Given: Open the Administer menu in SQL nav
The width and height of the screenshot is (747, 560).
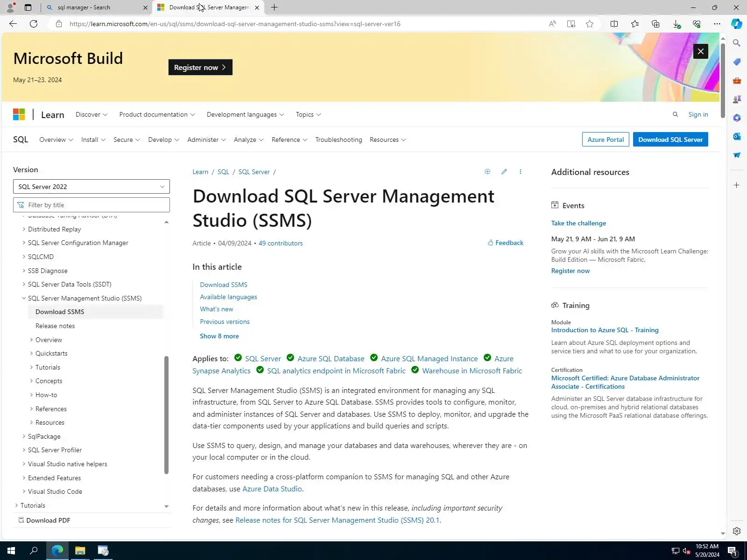Looking at the screenshot, I should pos(206,140).
